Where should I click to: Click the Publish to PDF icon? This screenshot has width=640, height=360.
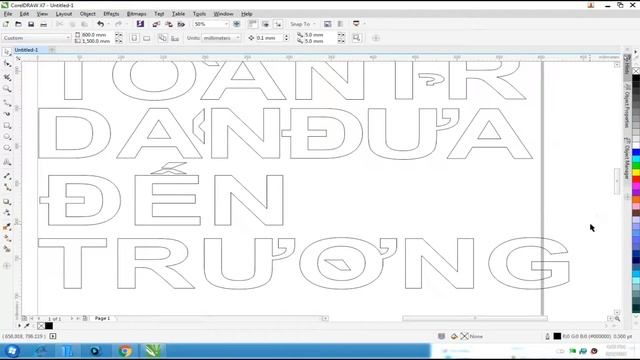point(181,24)
